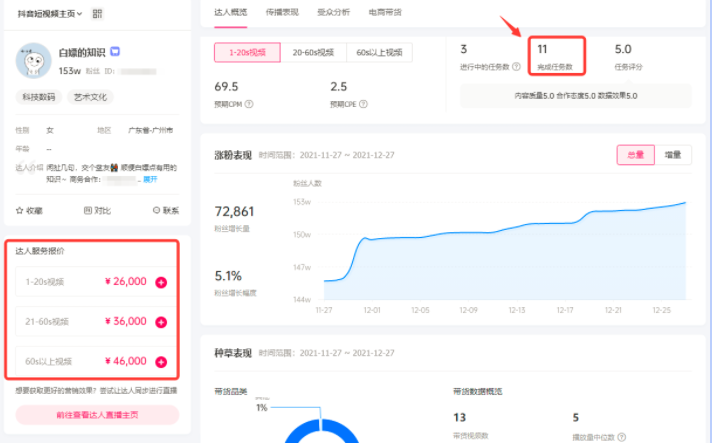
Task: Click the blue badge icon next to 白嫖的知识
Action: [x=115, y=52]
